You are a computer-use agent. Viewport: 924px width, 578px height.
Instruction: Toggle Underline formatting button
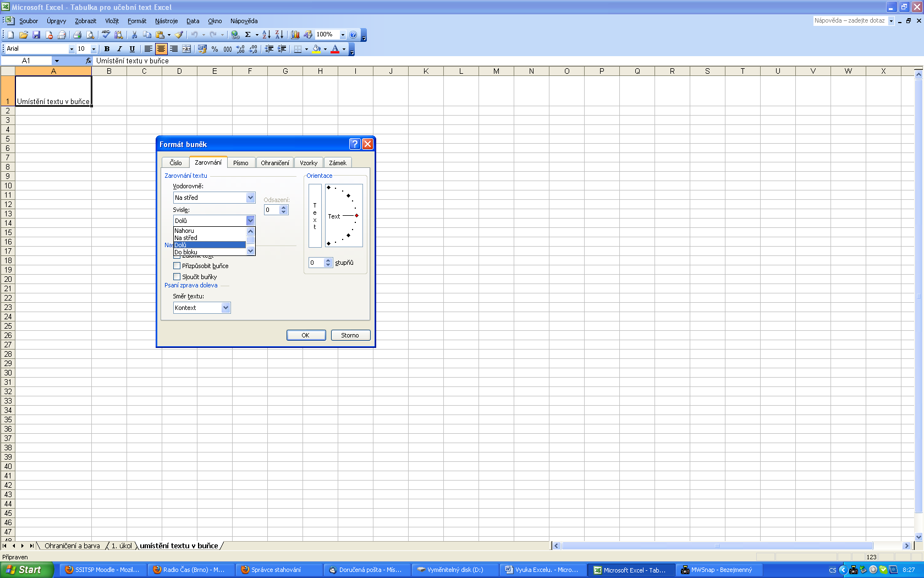pos(132,49)
